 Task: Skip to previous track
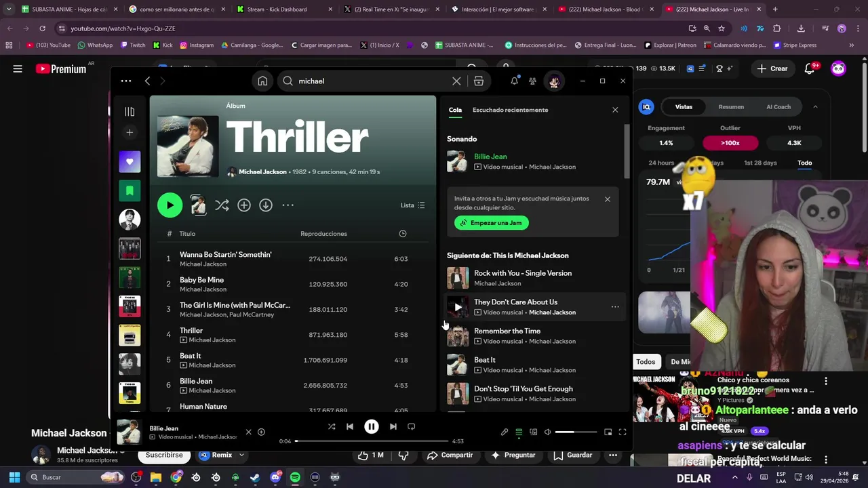350,426
